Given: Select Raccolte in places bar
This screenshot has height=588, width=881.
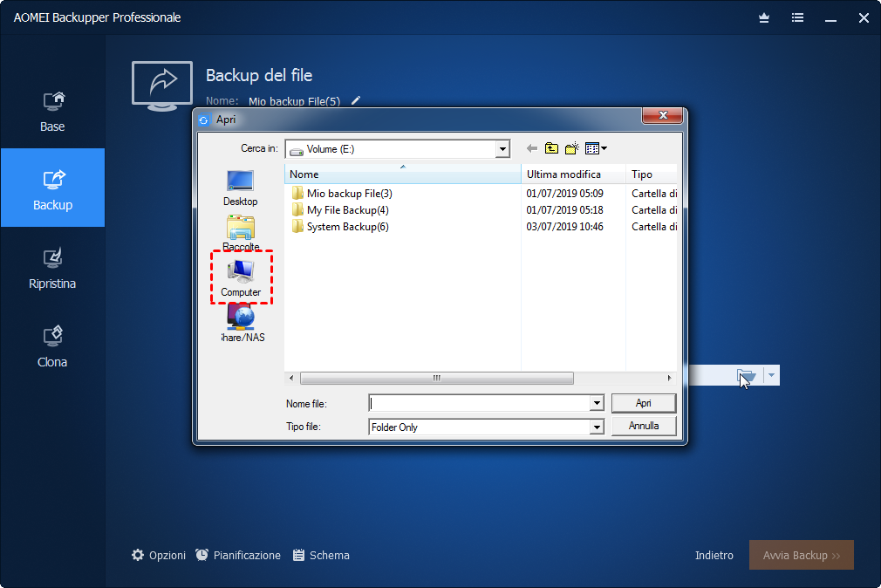Looking at the screenshot, I should (x=241, y=233).
